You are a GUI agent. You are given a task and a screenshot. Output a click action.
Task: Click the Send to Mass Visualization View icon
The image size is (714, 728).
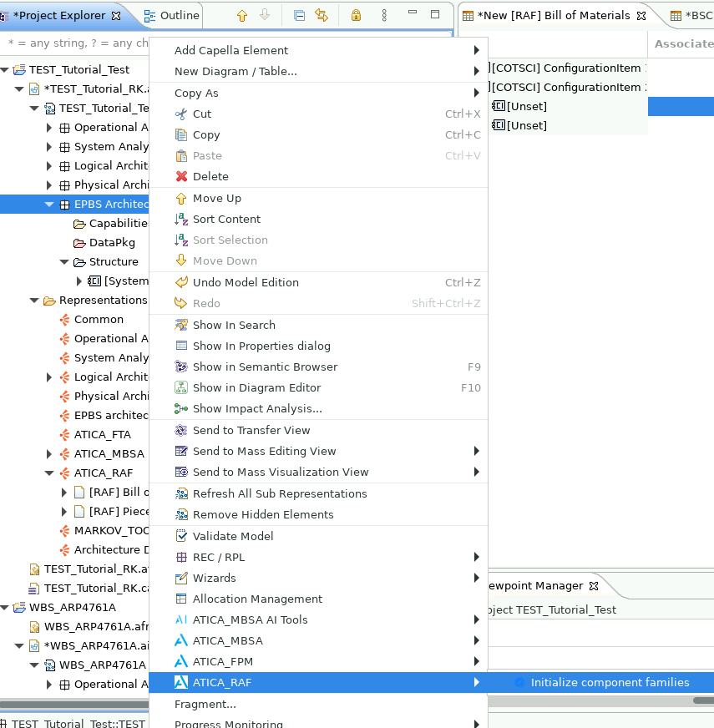click(181, 473)
